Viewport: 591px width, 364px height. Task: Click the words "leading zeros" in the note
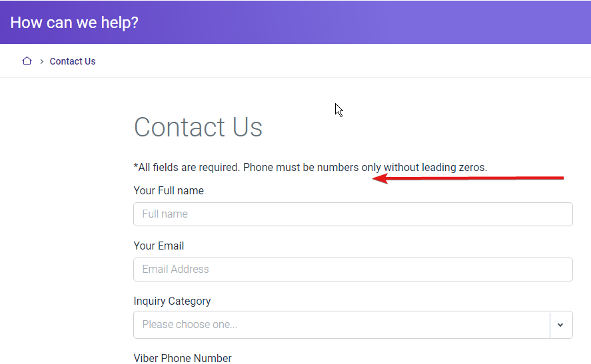click(454, 167)
